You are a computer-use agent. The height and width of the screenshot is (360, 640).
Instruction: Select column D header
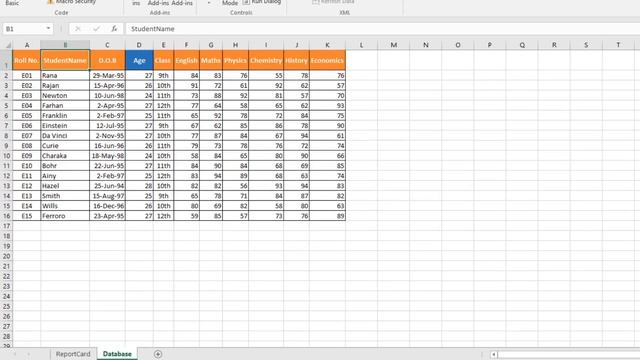tap(139, 45)
